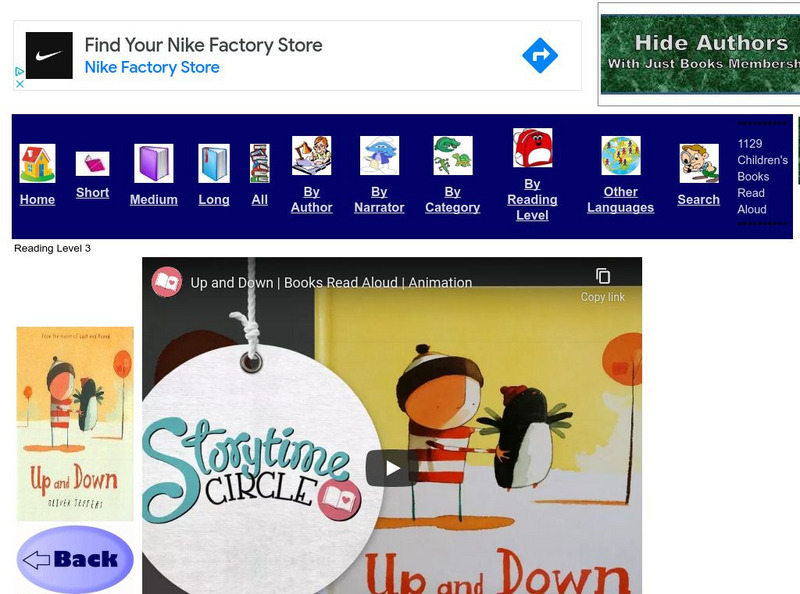
Task: Open the By Reading Level backpack icon
Action: pyautogui.click(x=532, y=148)
